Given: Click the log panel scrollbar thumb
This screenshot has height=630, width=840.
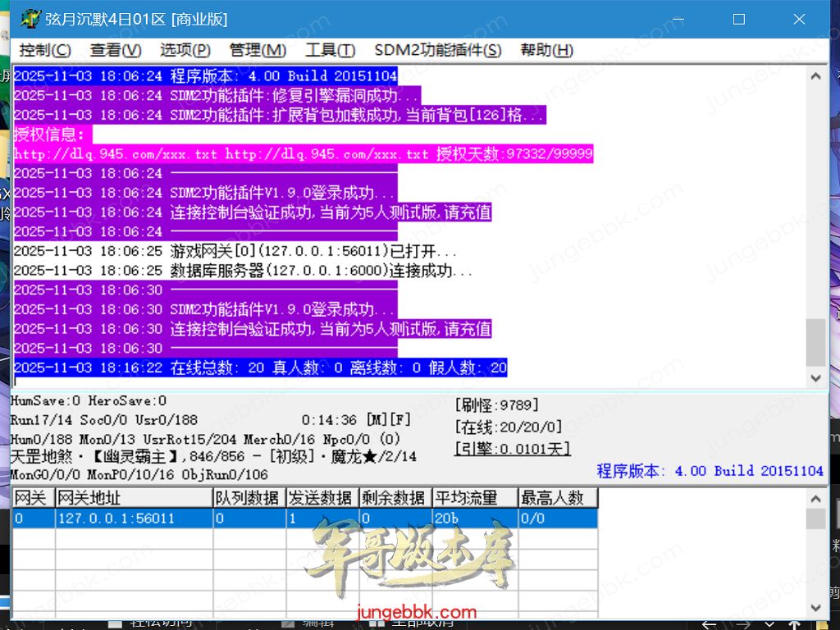Looking at the screenshot, I should click(815, 341).
